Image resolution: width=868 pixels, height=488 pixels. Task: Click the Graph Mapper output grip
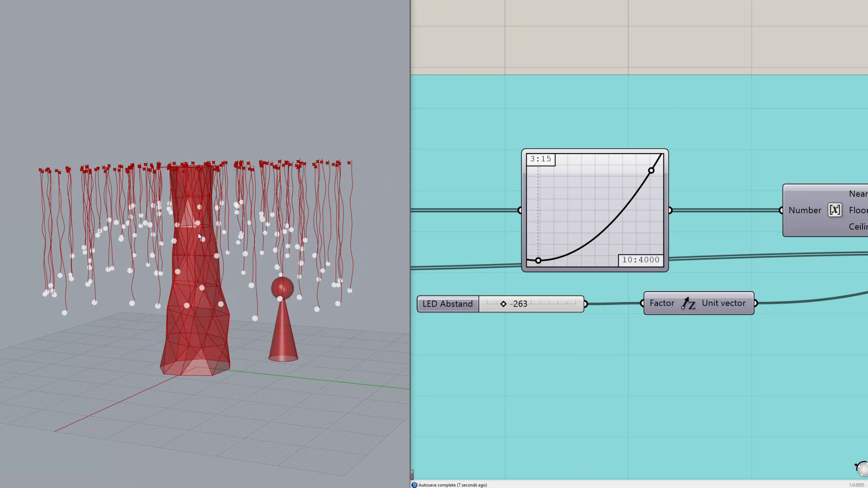(670, 210)
